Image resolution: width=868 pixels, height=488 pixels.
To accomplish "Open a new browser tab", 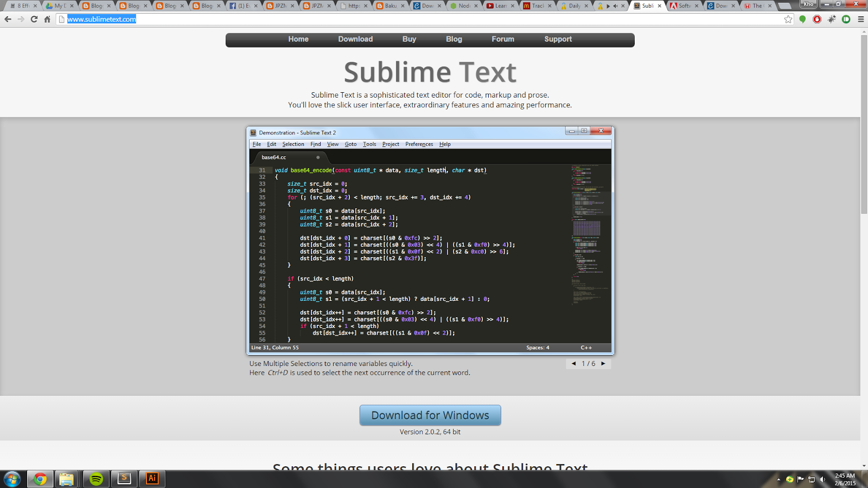I will (784, 6).
